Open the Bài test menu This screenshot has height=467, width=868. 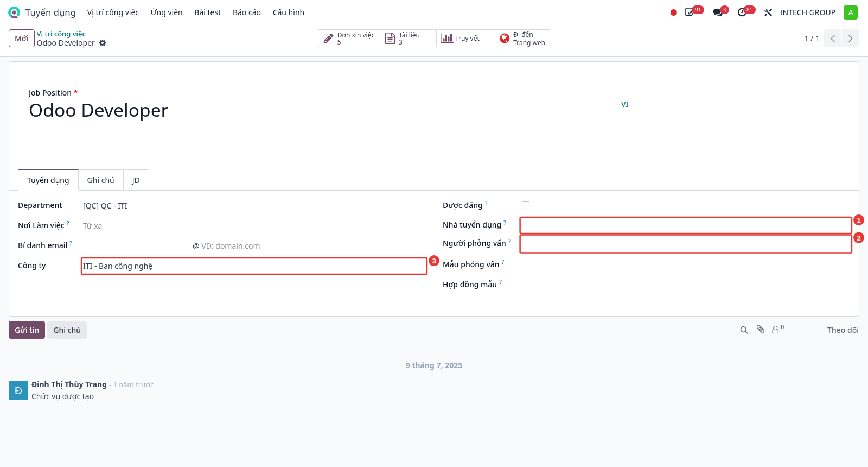pyautogui.click(x=208, y=12)
